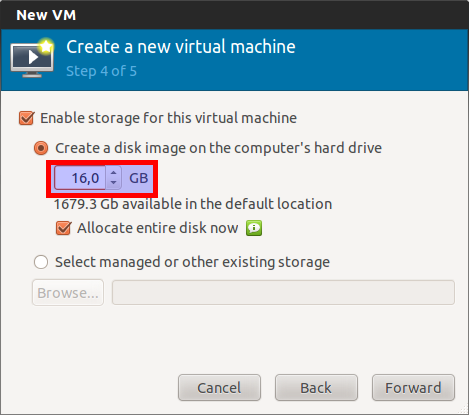Click the GB unit label
This screenshot has width=469, height=415.
pos(139,178)
